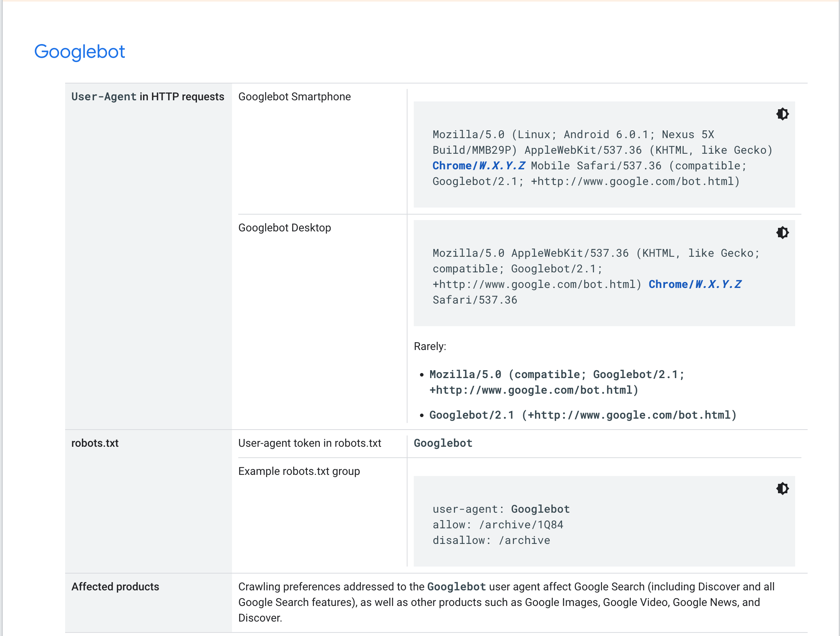Click 'Mozilla/5.0 AppleWebKit/537.36 (KHTML, like Gecko;' line

click(596, 253)
